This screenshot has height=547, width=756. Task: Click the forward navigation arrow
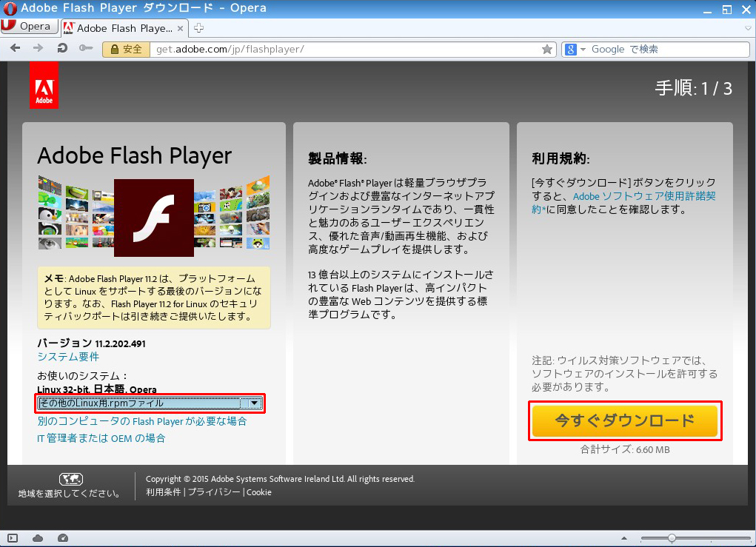tap(38, 49)
